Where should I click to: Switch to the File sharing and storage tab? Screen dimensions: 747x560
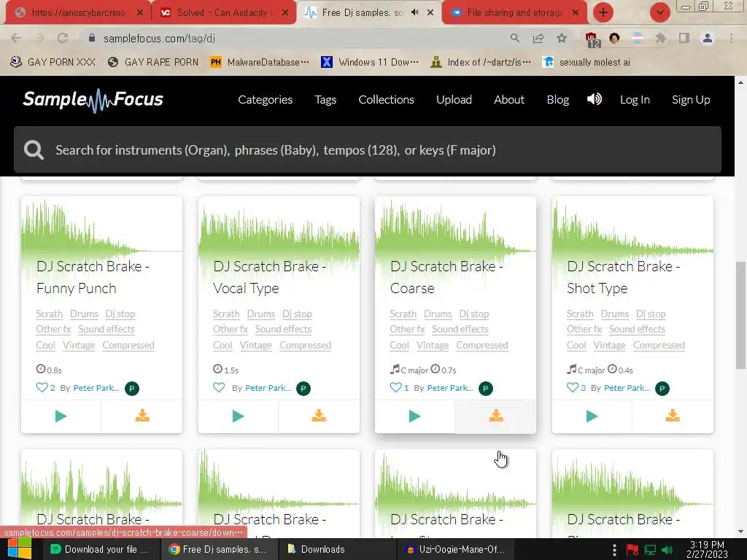[514, 12]
